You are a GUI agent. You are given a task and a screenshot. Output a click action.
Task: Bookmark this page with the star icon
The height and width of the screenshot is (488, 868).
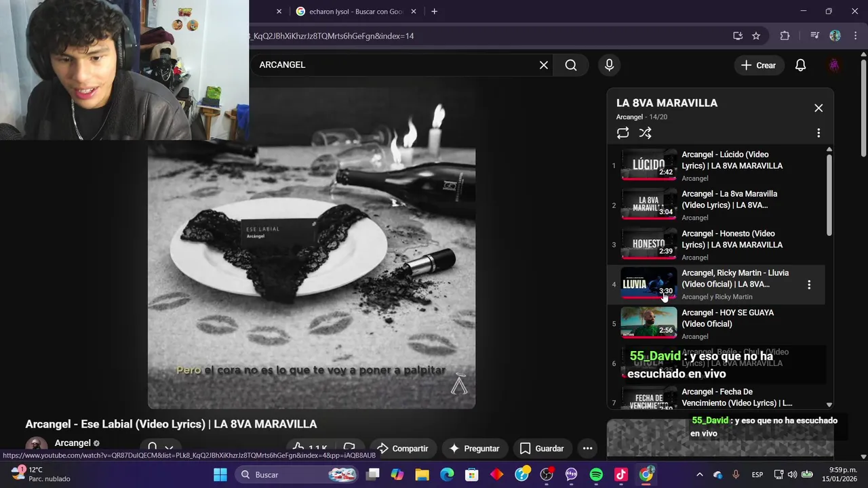coord(756,36)
